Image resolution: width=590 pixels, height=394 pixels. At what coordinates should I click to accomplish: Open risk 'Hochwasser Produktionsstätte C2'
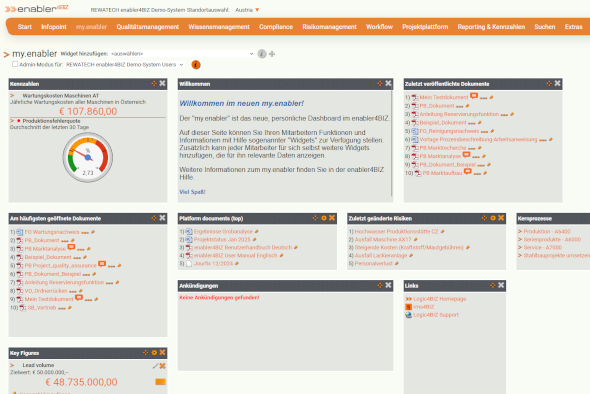(x=396, y=231)
